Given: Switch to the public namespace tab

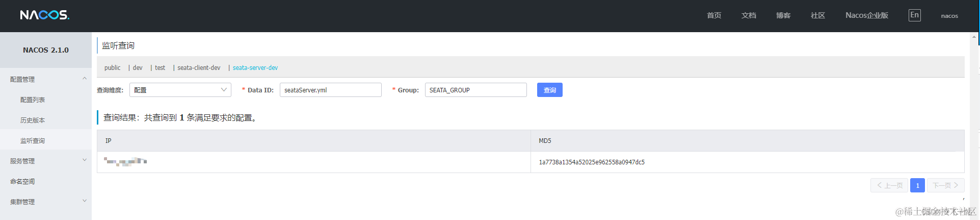Looking at the screenshot, I should click(112, 67).
